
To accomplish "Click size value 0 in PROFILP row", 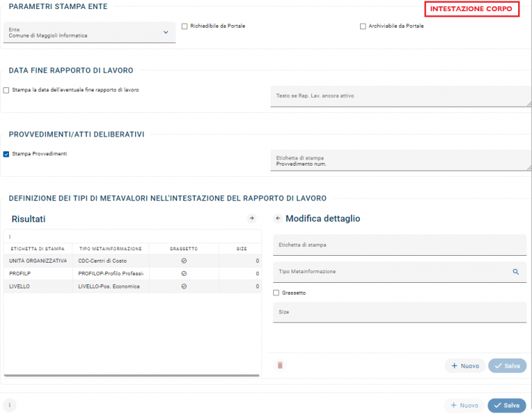I will point(257,274).
